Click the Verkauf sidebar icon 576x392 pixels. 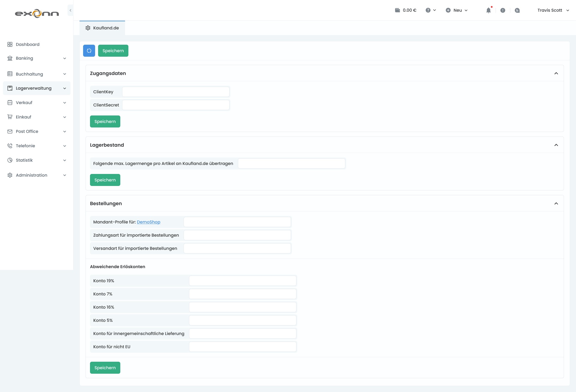[10, 102]
